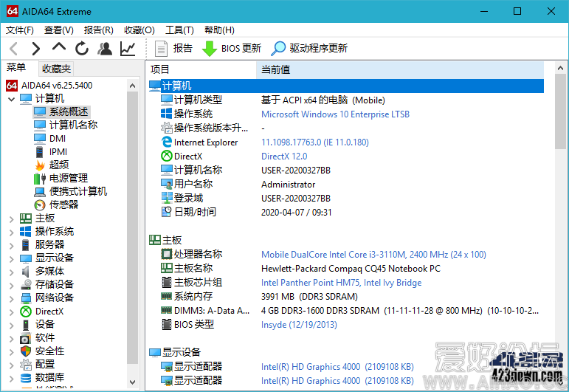Click the 数据库 tree icon

point(25,378)
